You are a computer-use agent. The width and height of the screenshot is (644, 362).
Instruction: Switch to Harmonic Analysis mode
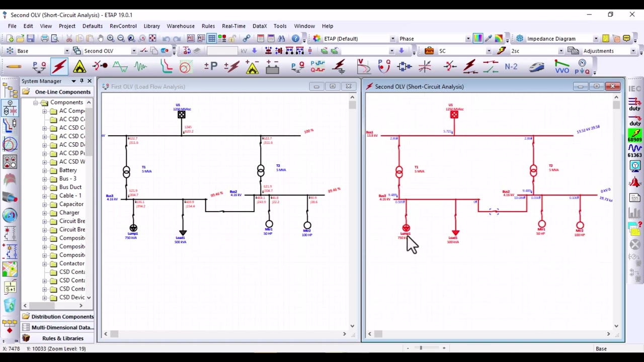[120, 66]
